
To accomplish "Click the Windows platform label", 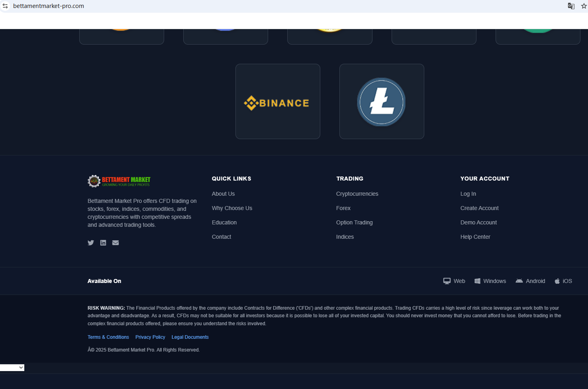I will pyautogui.click(x=495, y=281).
